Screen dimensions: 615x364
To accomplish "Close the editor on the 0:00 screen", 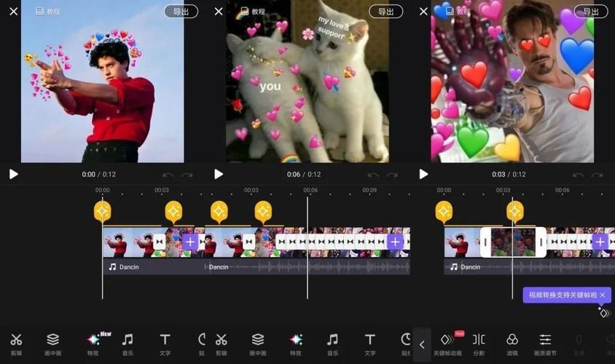I will tap(13, 12).
